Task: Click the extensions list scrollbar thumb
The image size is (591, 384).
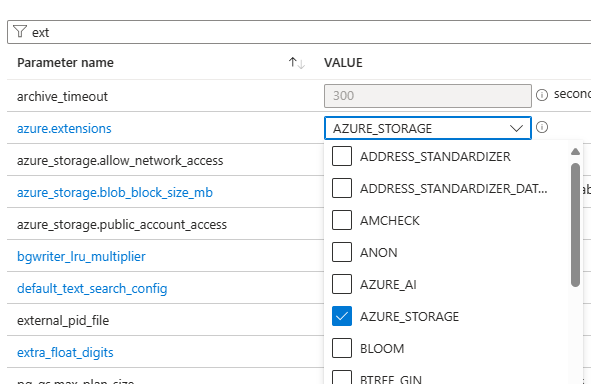Action: pos(575,225)
